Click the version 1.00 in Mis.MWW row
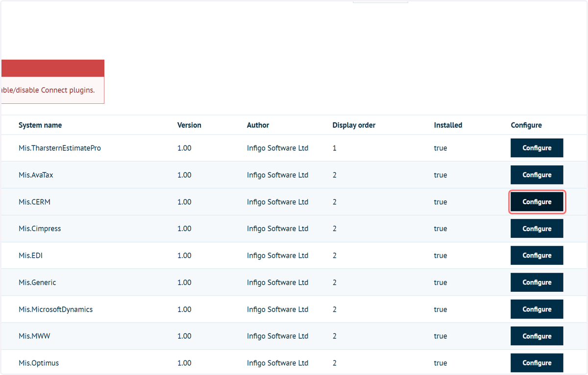588x375 pixels. (x=184, y=336)
